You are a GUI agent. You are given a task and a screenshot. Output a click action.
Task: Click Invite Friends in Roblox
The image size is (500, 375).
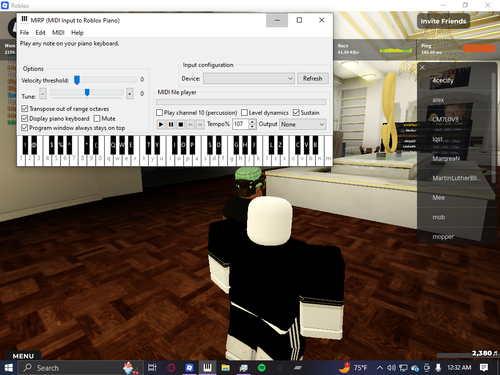click(x=443, y=21)
